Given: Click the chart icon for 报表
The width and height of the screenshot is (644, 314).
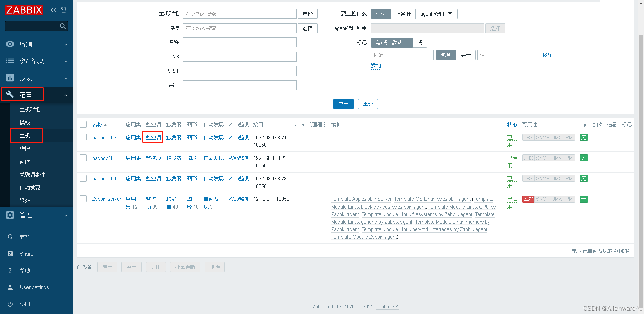Looking at the screenshot, I should tap(10, 78).
